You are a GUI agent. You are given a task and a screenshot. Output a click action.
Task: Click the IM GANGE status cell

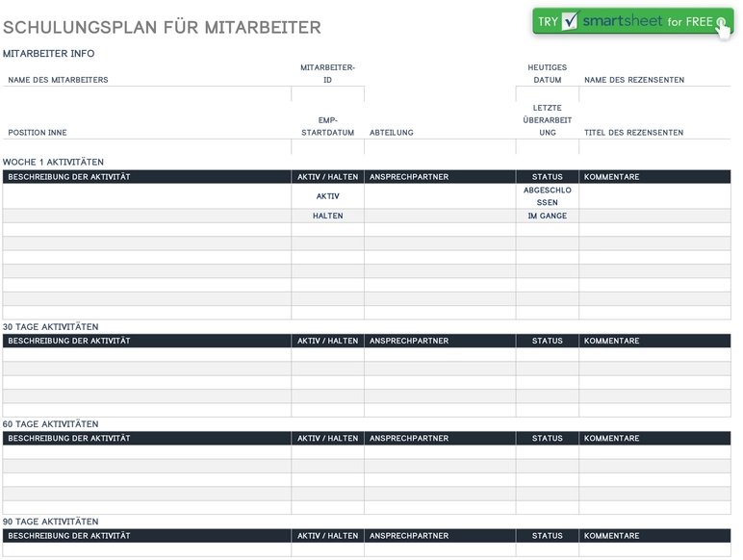click(x=547, y=216)
